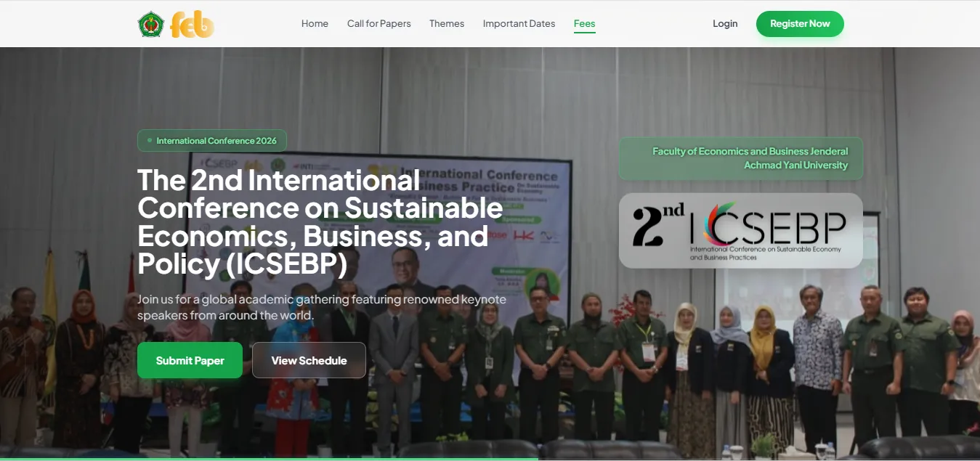Click the 'Join us for a global' subtitle text
The image size is (980, 461).
(x=321, y=307)
